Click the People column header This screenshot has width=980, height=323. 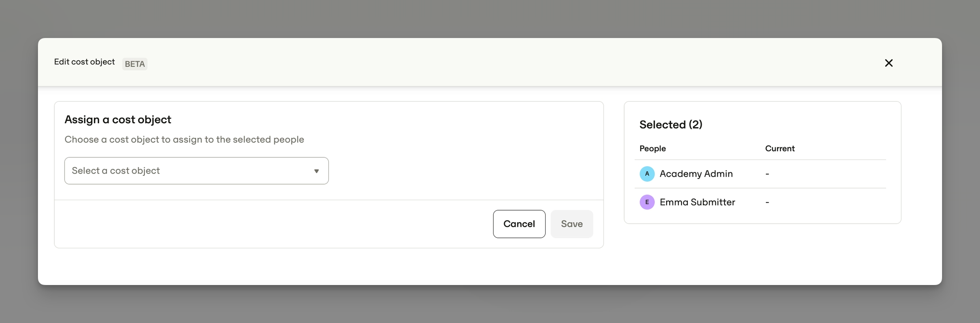pyautogui.click(x=652, y=148)
